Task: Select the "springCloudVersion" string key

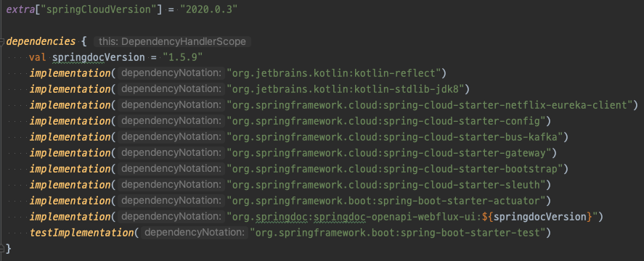Action: click(99, 9)
